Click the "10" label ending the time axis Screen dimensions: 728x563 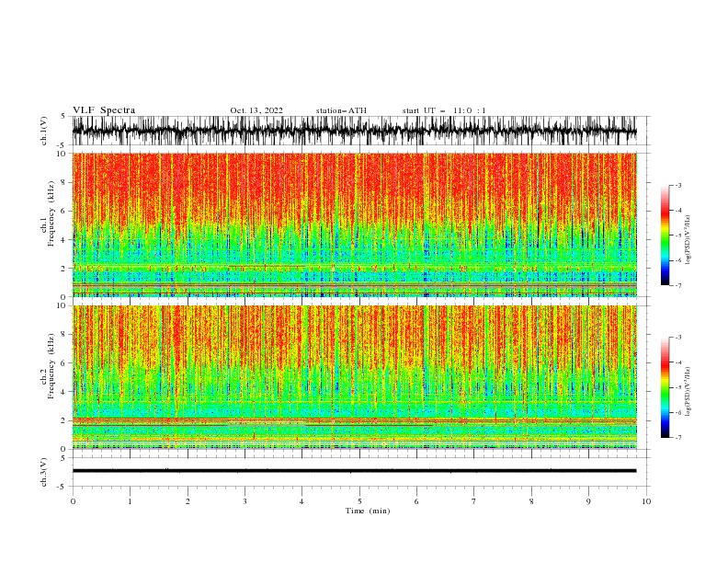(646, 501)
